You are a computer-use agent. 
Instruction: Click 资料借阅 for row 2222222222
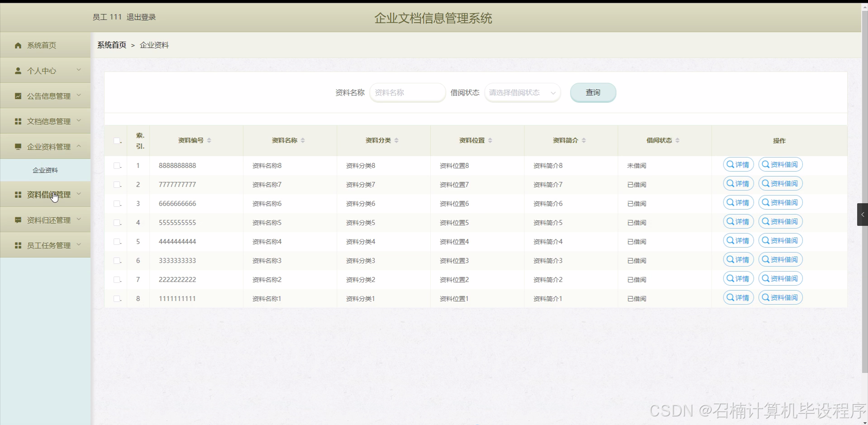(x=780, y=279)
